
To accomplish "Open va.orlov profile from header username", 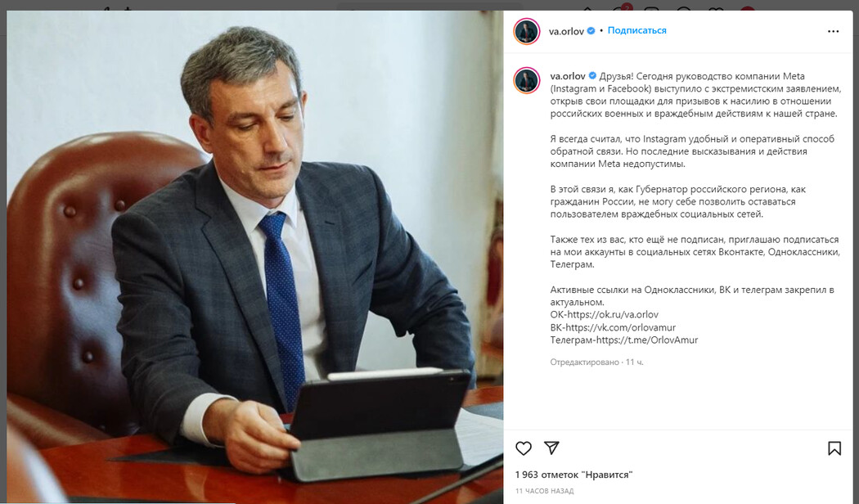I will point(566,31).
